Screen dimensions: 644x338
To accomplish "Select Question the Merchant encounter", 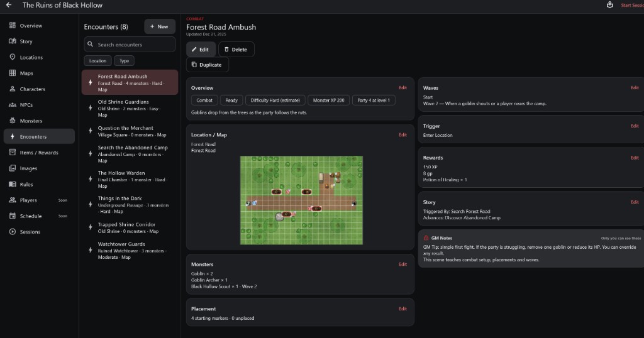I will 130,131.
